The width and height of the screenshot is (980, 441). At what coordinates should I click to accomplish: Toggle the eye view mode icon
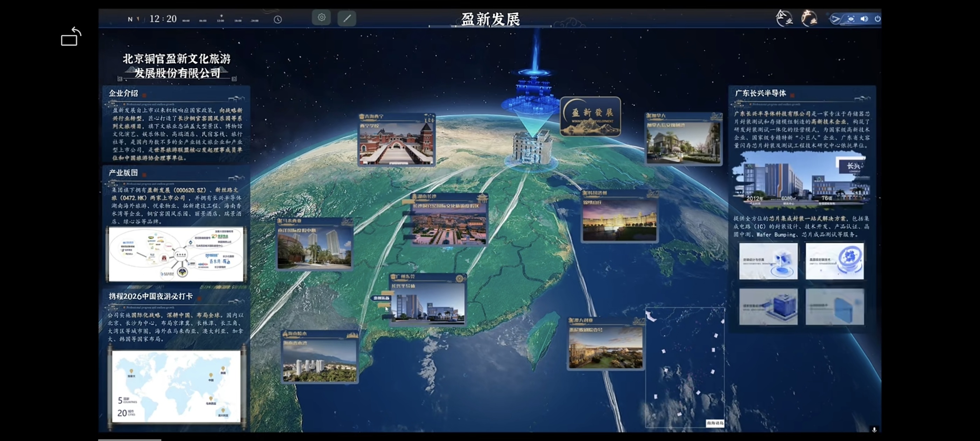click(850, 19)
